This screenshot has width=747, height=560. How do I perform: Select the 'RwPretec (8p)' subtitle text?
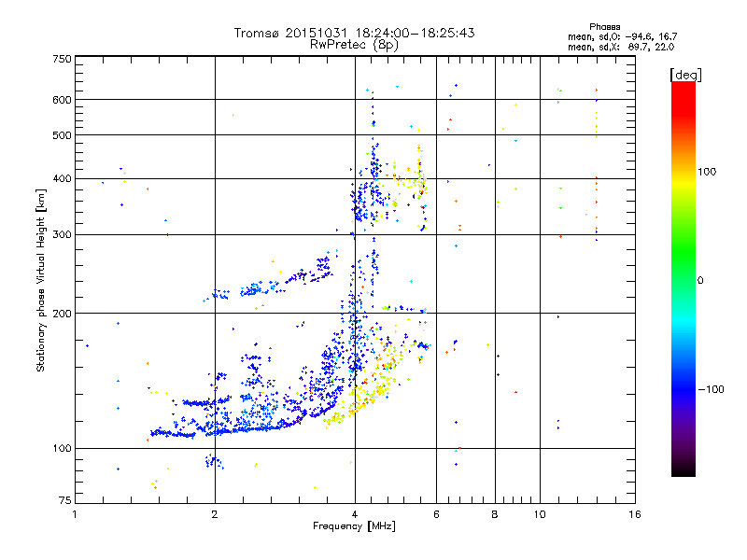[x=354, y=45]
